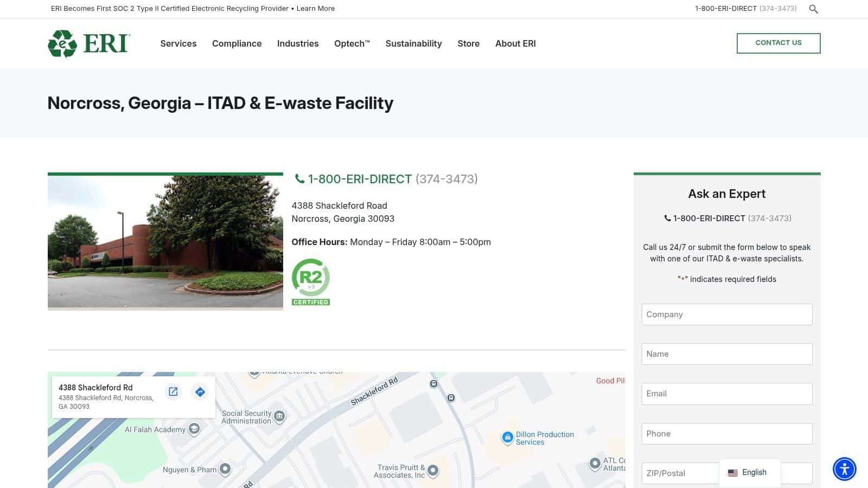The image size is (868, 488).
Task: Open the Services menu
Action: point(178,43)
